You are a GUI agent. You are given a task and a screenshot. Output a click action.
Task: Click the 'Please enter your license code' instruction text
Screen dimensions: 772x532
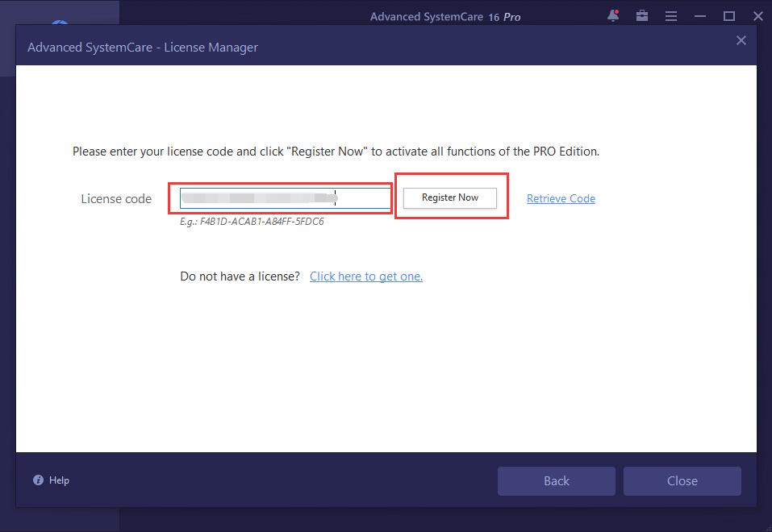336,151
